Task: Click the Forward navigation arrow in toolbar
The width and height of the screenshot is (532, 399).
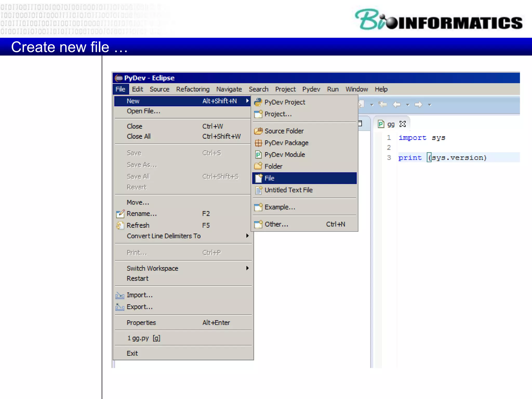Action: point(418,104)
